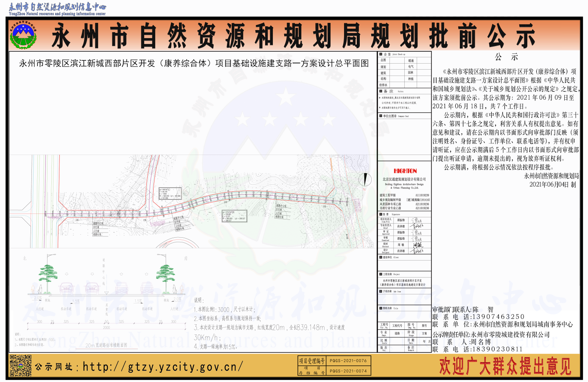Click the 公示 heading of the notice

click(x=506, y=57)
